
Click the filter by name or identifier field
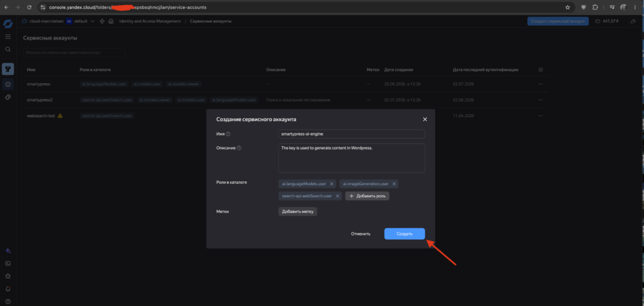[x=74, y=53]
